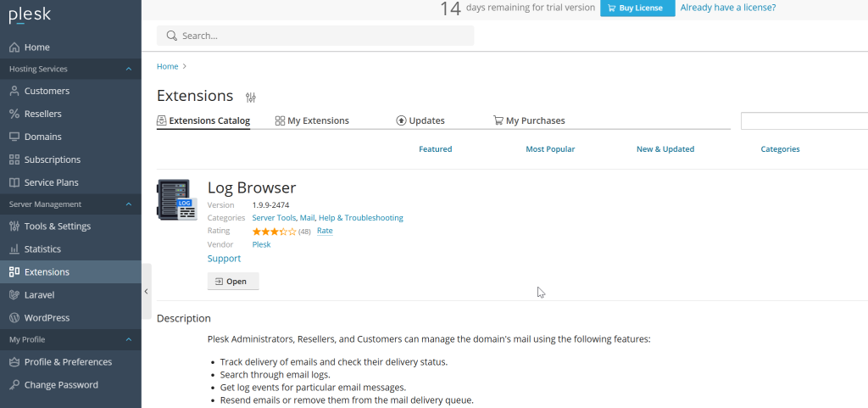Focus the extensions catalog search box

point(804,120)
